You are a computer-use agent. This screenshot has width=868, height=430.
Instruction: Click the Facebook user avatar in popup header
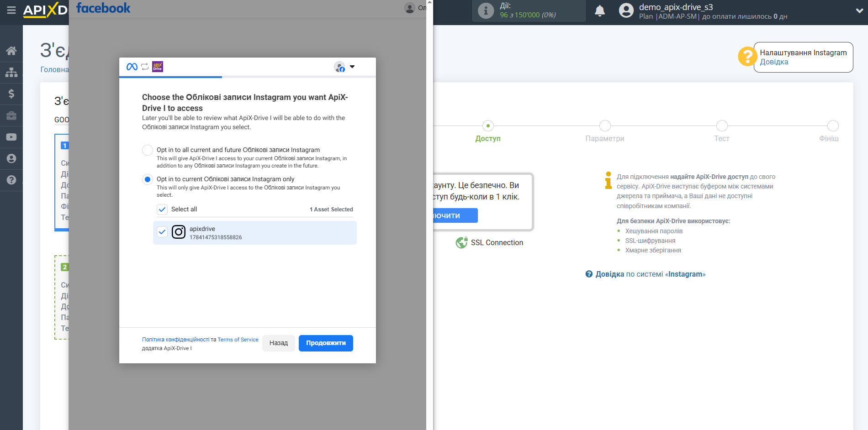(x=410, y=8)
